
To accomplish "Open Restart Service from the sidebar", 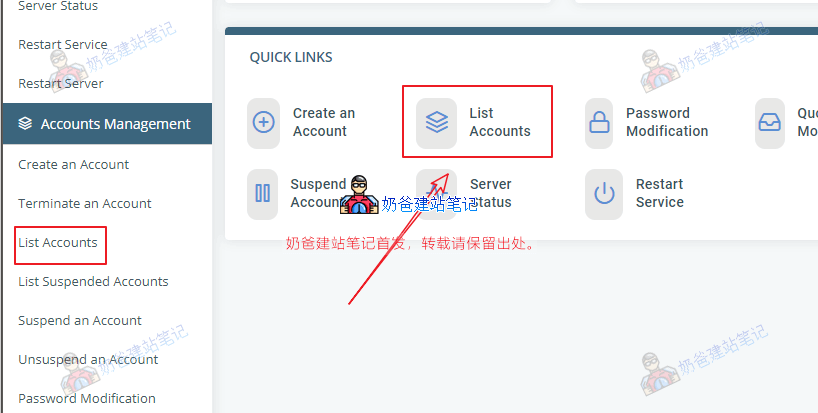I will (x=63, y=44).
